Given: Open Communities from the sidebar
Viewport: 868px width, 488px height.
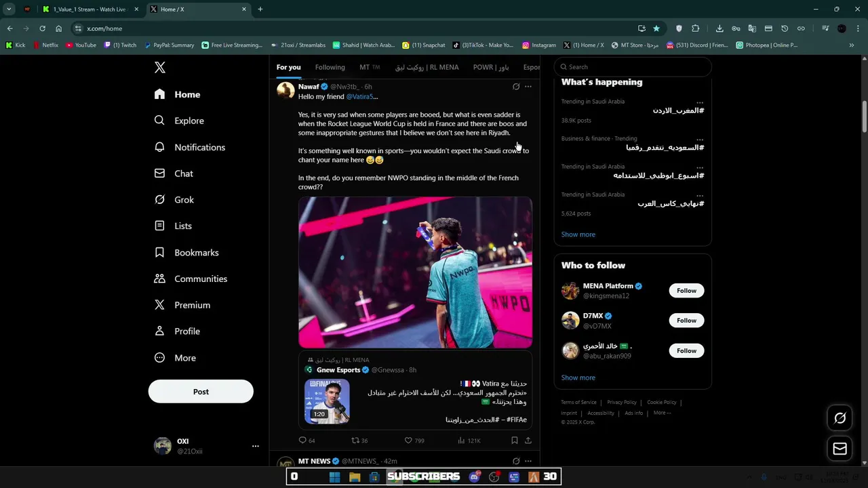Looking at the screenshot, I should click(x=191, y=279).
